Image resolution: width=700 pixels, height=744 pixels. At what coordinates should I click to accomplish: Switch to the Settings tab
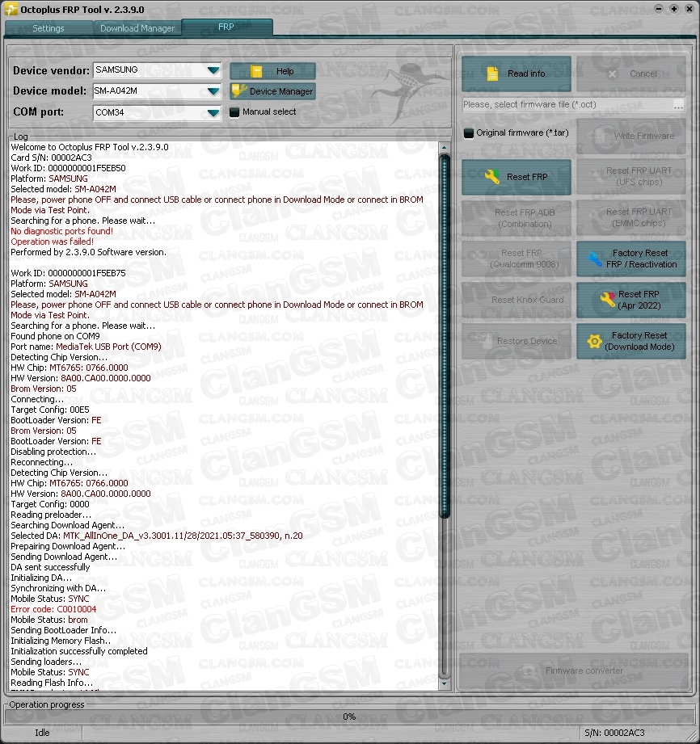(48, 28)
